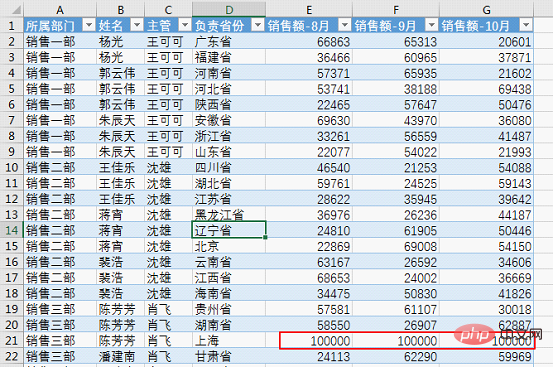
Task: Select the value 54022
Action: [420, 152]
